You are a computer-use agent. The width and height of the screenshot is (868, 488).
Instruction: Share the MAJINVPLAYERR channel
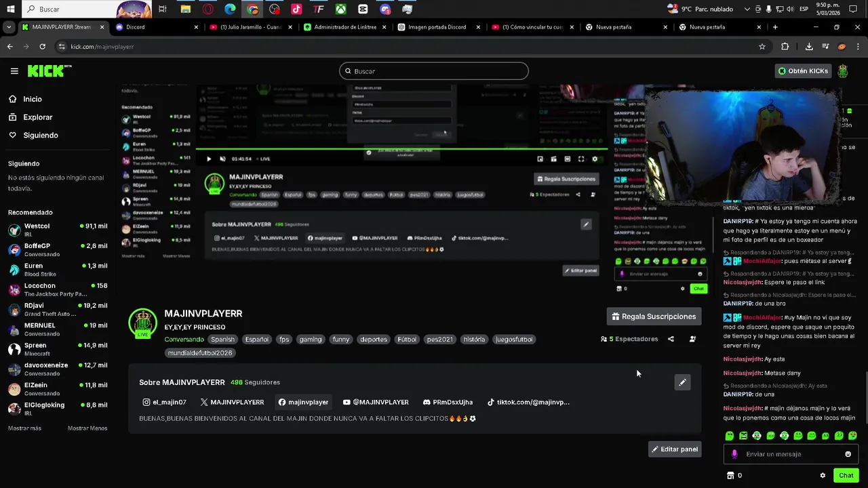point(671,339)
